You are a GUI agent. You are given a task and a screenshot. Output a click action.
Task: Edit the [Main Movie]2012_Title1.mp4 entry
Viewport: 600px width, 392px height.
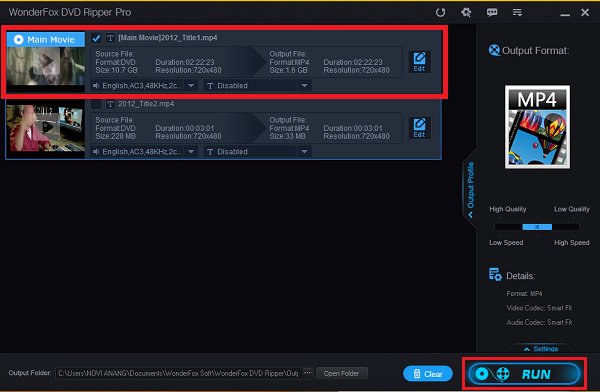tap(419, 62)
